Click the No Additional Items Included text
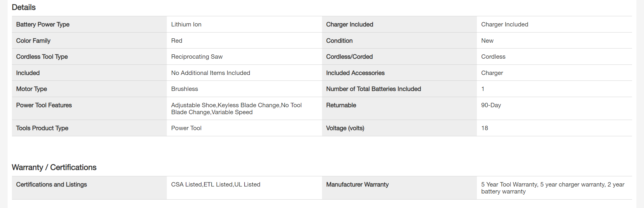Image resolution: width=644 pixels, height=208 pixels. (x=210, y=73)
